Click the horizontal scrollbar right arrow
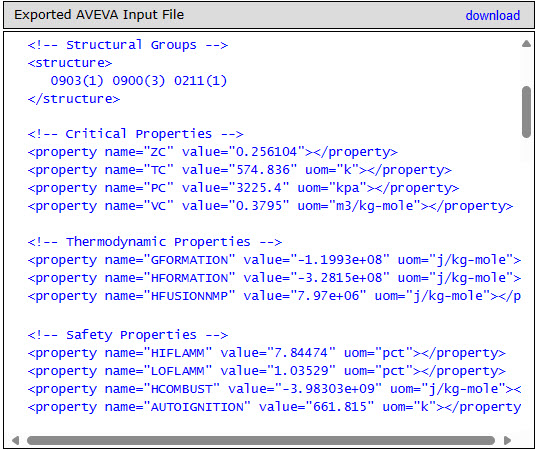This screenshot has width=535, height=450. tap(507, 440)
